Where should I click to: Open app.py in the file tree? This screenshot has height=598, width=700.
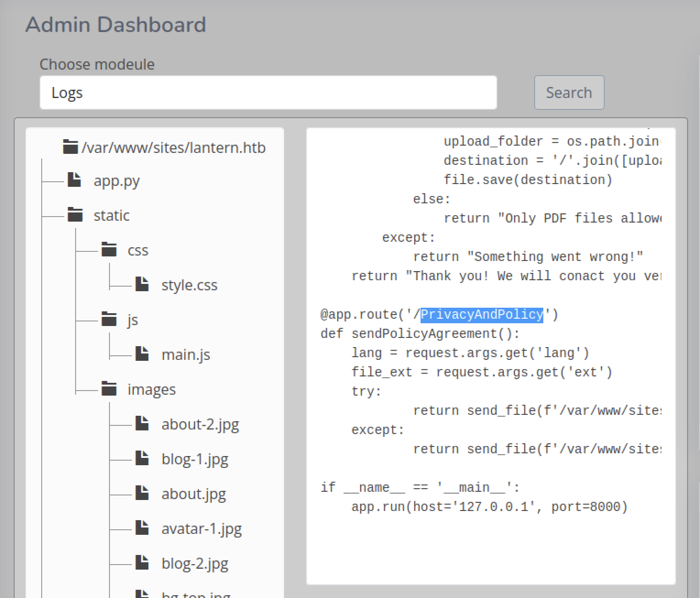click(x=116, y=181)
